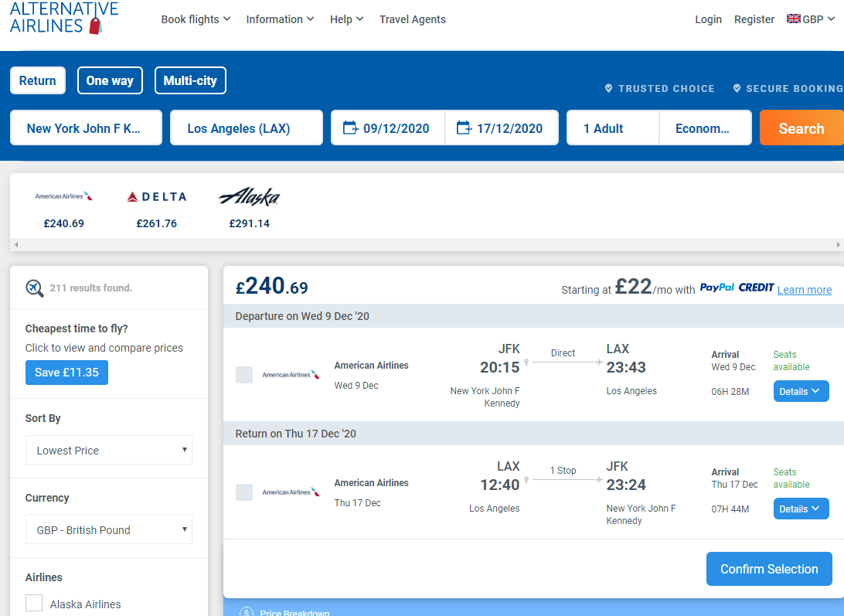Click the orange Search button
This screenshot has height=616, width=844.
coord(801,128)
